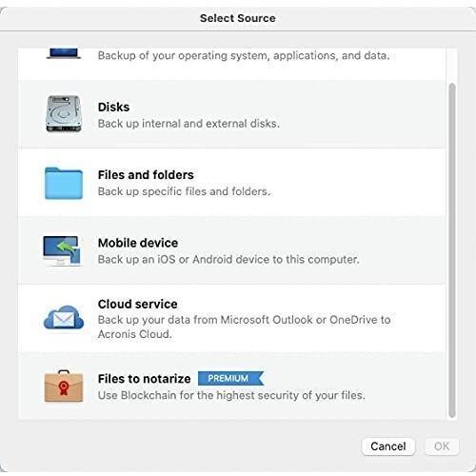Select Files and folders source
Viewport: 476px width, 476px height.
click(x=232, y=182)
